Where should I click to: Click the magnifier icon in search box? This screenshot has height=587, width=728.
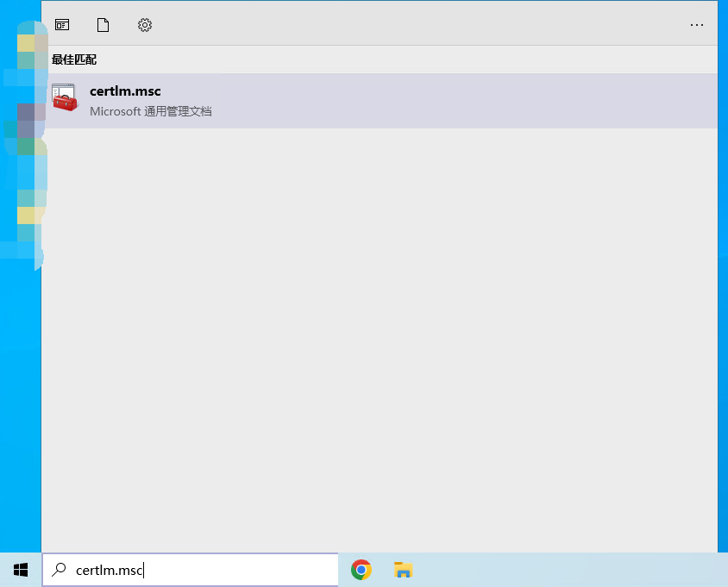coord(60,570)
